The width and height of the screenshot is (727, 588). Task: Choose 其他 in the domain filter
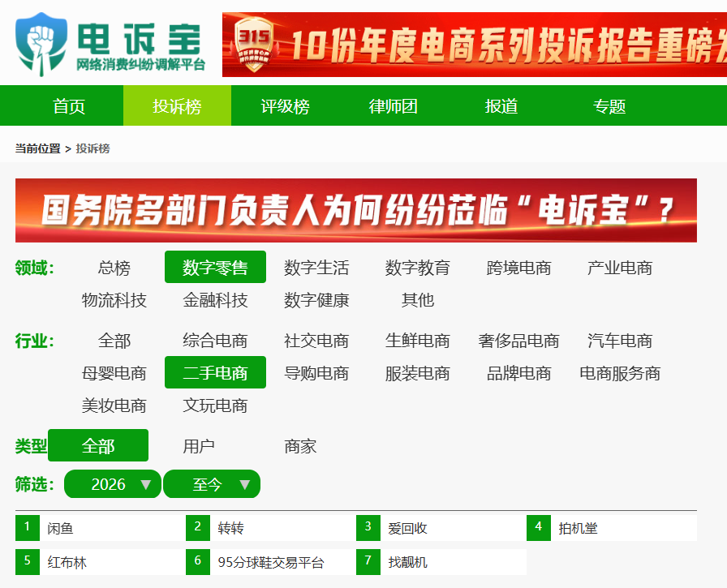coord(417,300)
